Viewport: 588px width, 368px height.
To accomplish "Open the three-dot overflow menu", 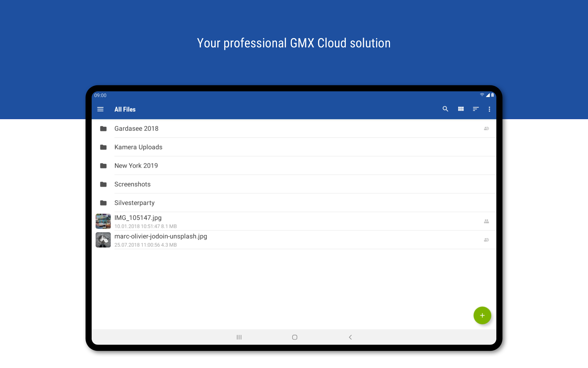I will click(489, 109).
